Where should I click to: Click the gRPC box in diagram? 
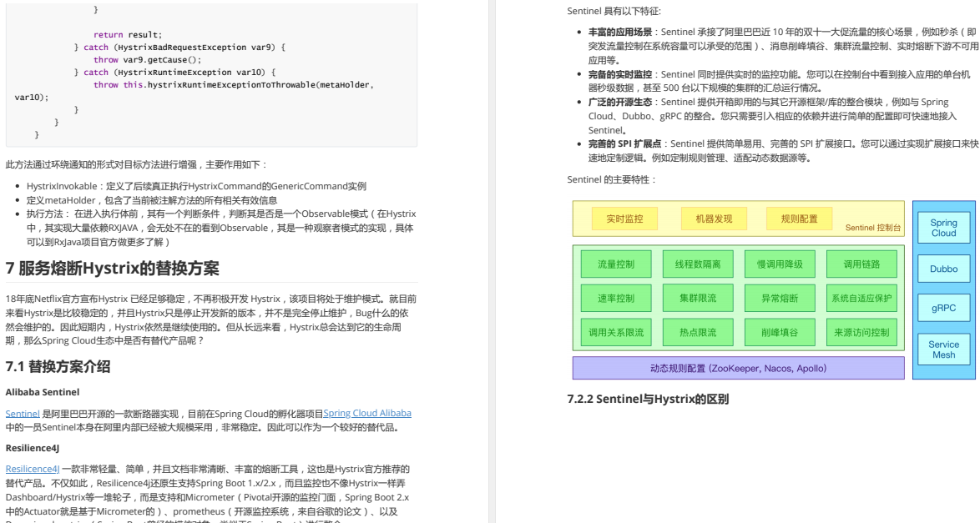[x=944, y=308]
